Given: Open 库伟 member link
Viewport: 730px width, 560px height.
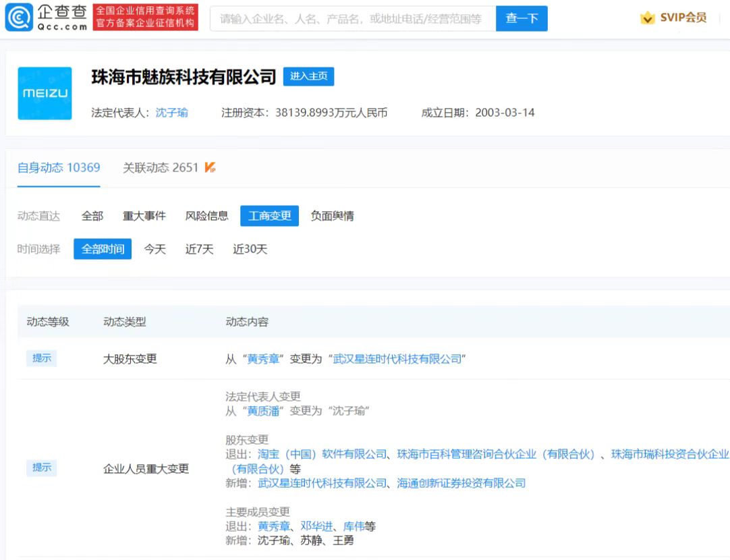Looking at the screenshot, I should [354, 526].
